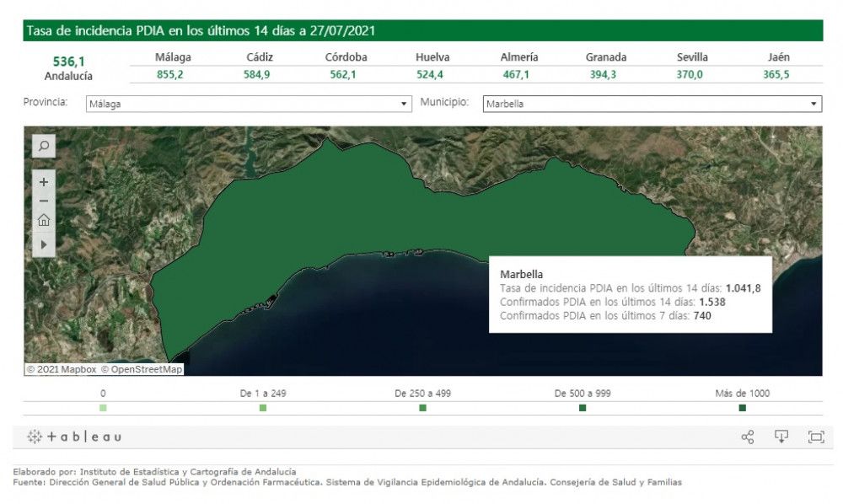Click the 584,9 incidence value
Image resolution: width=843 pixels, height=504 pixels.
tap(256, 75)
